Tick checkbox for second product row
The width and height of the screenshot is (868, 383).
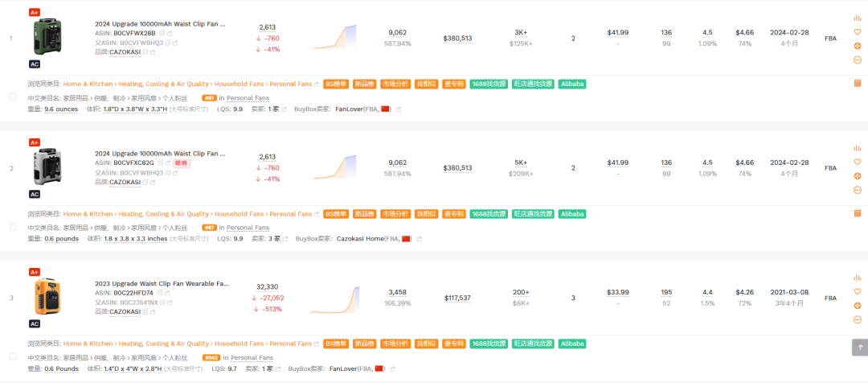pos(13,227)
